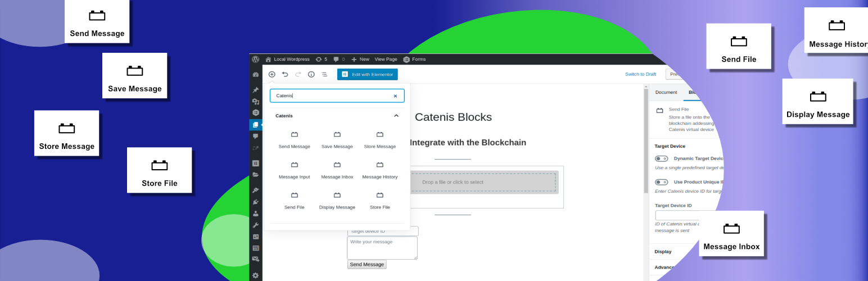868x281 pixels.
Task: Expand the Display settings panel
Action: (663, 251)
